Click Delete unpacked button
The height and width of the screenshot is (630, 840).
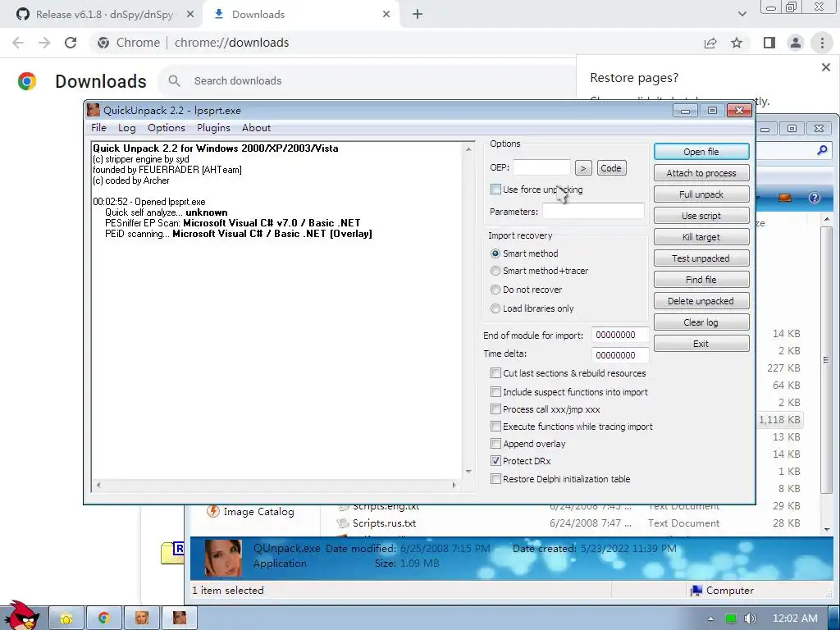701,301
